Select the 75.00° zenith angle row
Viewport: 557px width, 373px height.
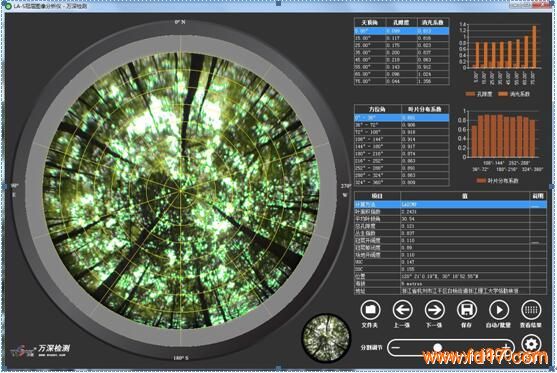pos(401,81)
